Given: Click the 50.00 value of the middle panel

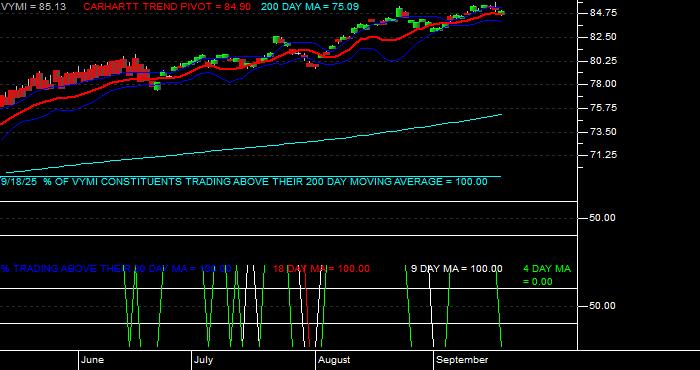Looking at the screenshot, I should (603, 218).
